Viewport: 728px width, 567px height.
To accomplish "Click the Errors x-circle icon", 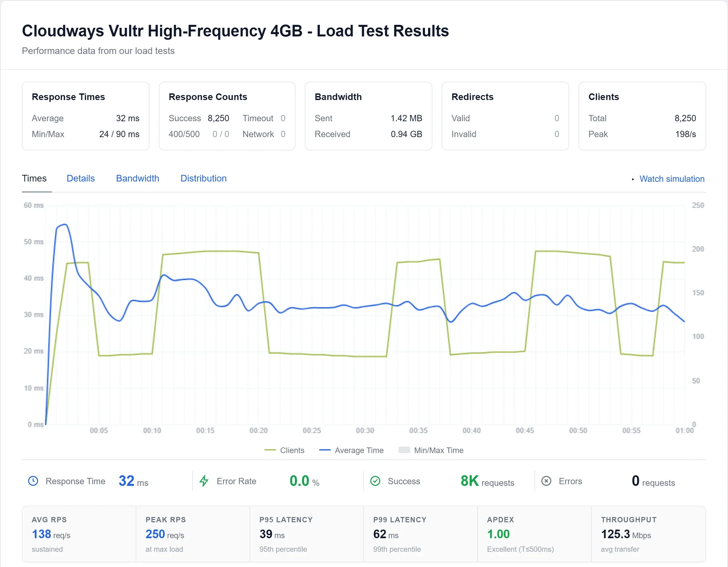I will pos(546,481).
